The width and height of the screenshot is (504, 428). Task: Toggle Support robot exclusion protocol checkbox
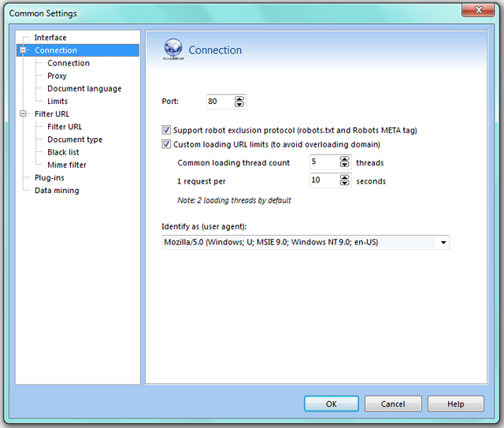pos(166,130)
